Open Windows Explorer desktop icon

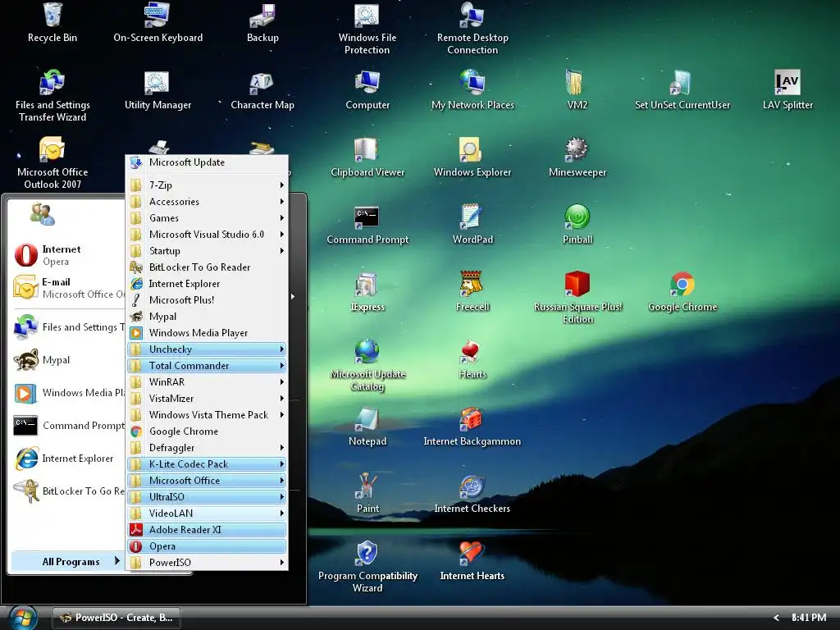472,157
